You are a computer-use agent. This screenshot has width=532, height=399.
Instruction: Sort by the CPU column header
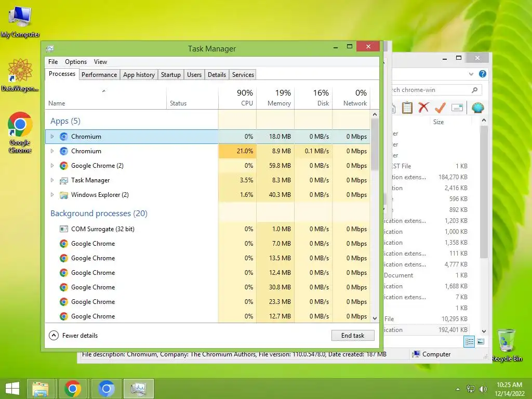237,98
